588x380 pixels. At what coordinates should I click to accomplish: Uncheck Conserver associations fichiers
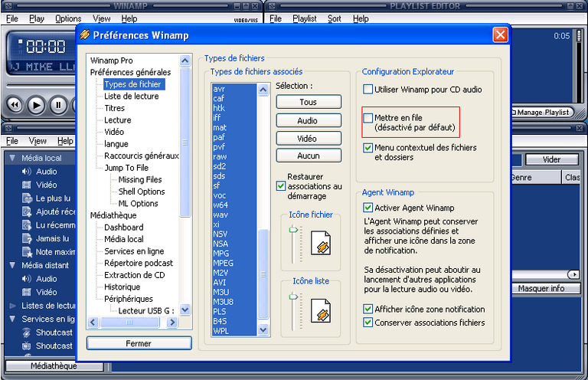[x=367, y=323]
